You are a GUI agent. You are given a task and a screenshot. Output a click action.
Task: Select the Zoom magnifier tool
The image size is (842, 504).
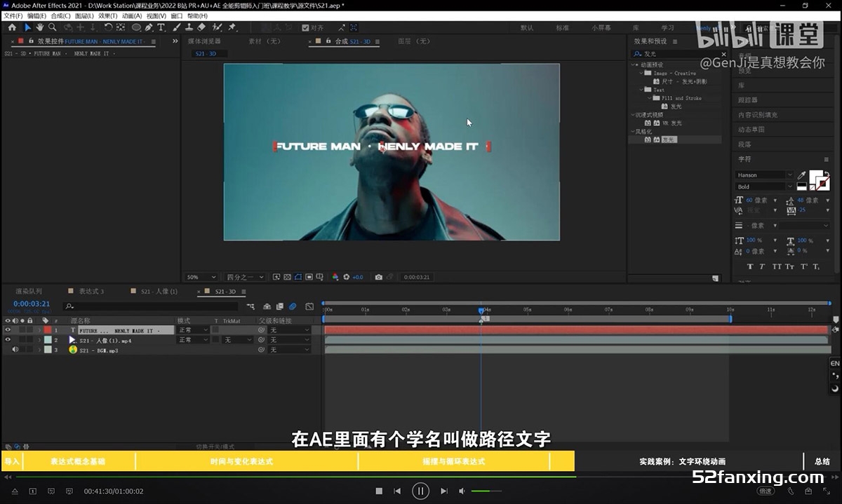pos(53,27)
